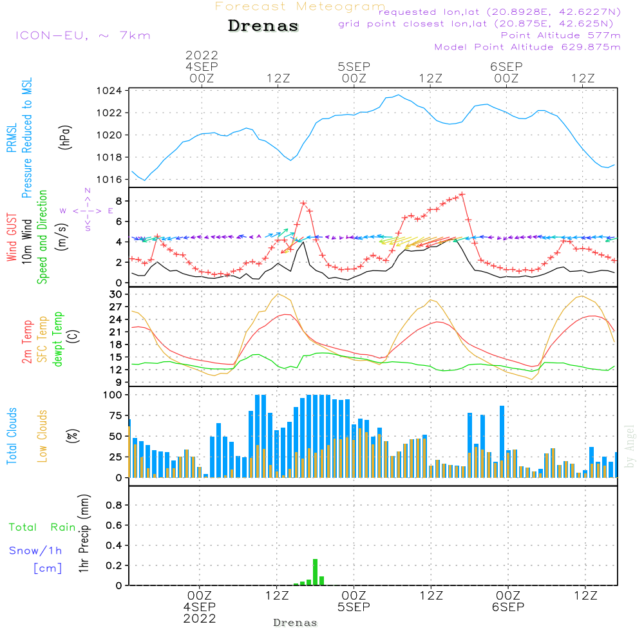
Task: Click the PRMSL axis label
Action: point(12,138)
